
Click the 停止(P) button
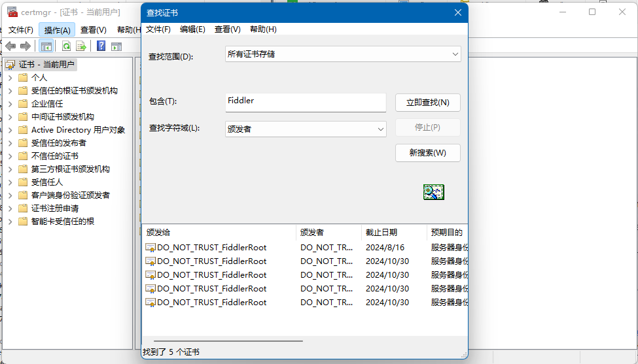(428, 127)
